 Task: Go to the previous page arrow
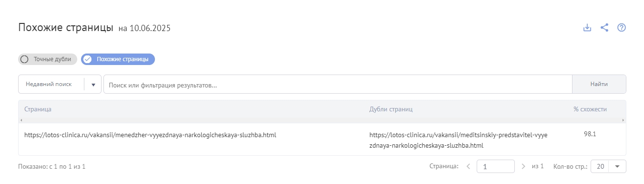[x=468, y=166]
